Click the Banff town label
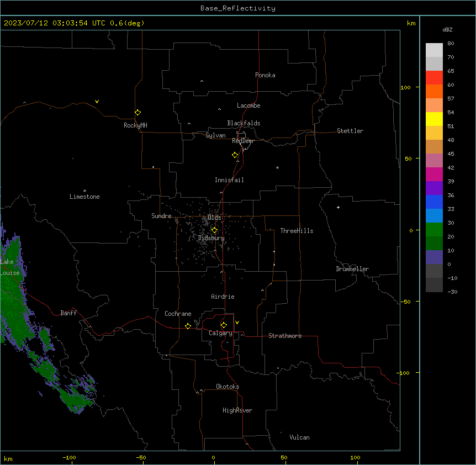This screenshot has height=465, width=476. click(x=68, y=313)
